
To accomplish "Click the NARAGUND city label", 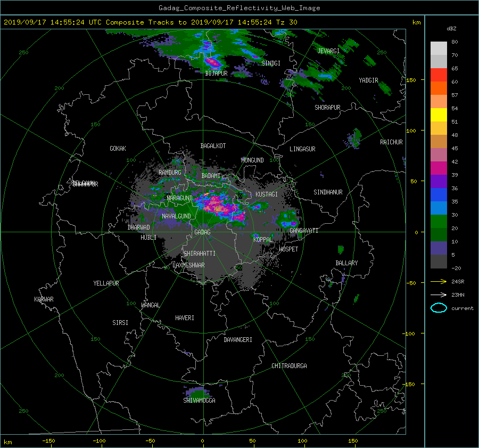I will (180, 198).
